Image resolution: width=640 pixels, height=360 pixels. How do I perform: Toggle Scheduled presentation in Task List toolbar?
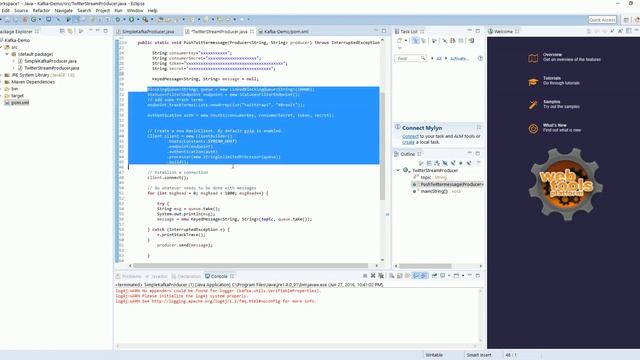coord(423,40)
